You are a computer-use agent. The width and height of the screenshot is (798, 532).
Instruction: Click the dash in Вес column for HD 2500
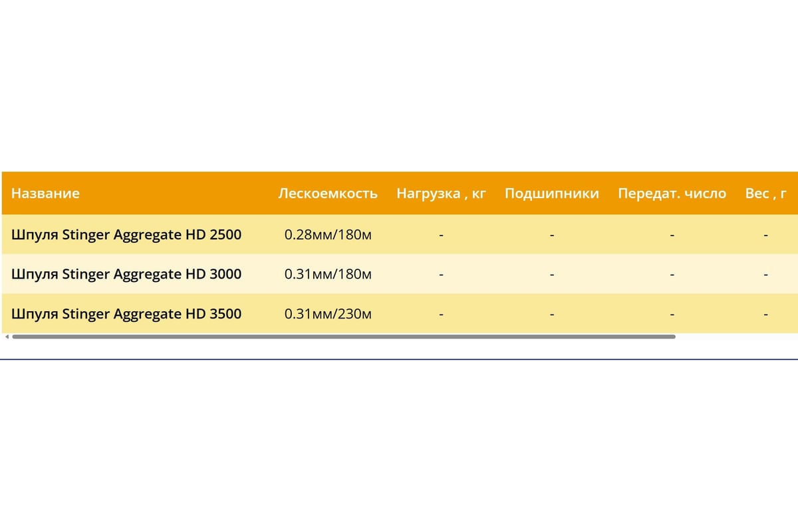pyautogui.click(x=766, y=234)
